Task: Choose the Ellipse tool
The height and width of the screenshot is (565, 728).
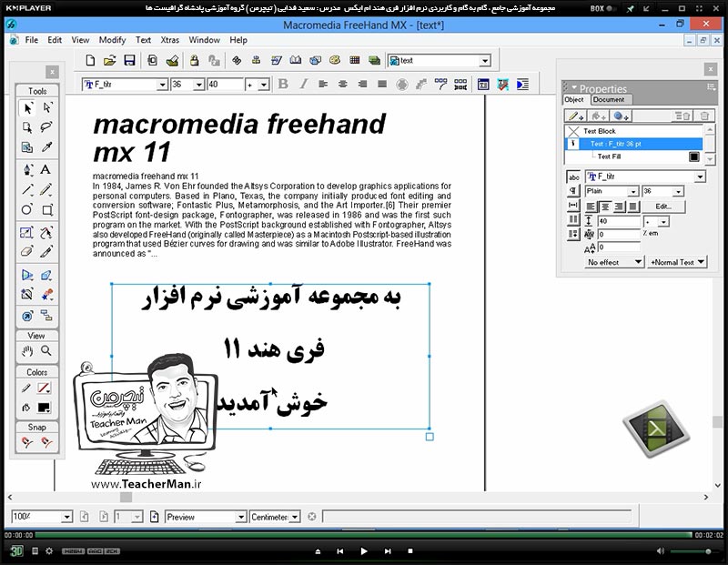Action: pyautogui.click(x=27, y=210)
